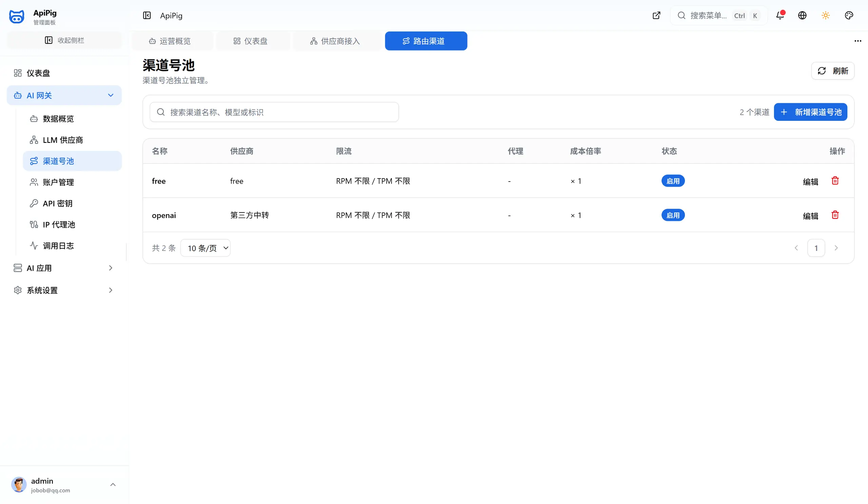Toggle the 启用 status badge for openai
868x504 pixels.
(x=673, y=215)
